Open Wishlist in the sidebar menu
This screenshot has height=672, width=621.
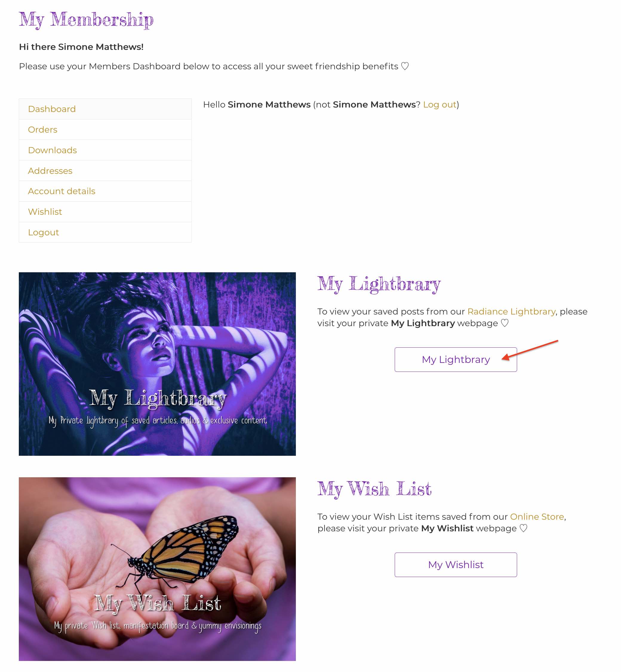click(105, 212)
